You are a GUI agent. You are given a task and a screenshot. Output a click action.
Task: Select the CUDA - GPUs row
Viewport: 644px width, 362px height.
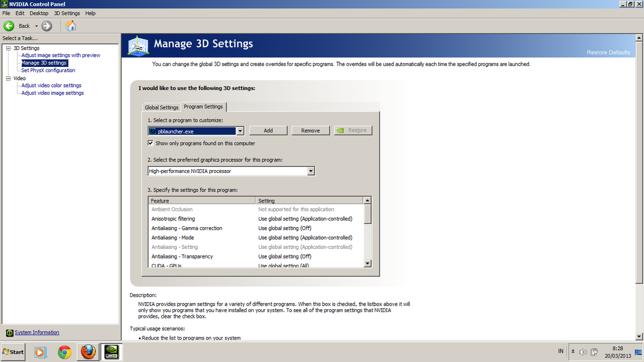point(256,265)
